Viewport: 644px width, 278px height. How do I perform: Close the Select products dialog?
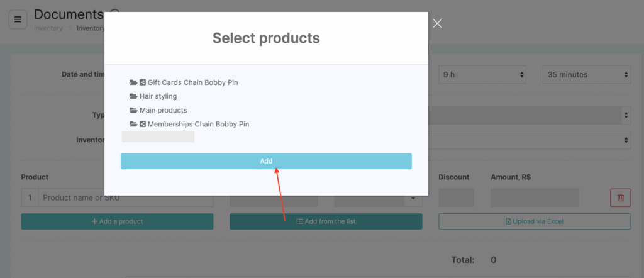point(438,23)
